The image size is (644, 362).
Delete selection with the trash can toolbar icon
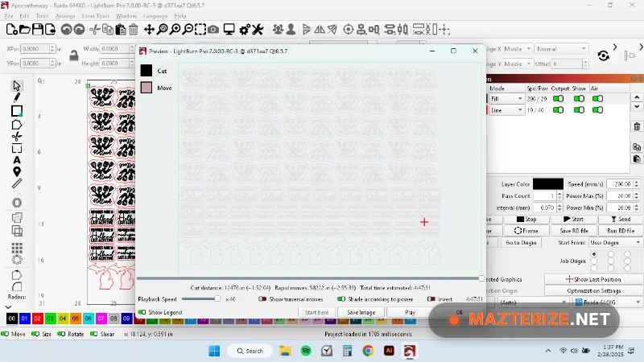point(134,30)
